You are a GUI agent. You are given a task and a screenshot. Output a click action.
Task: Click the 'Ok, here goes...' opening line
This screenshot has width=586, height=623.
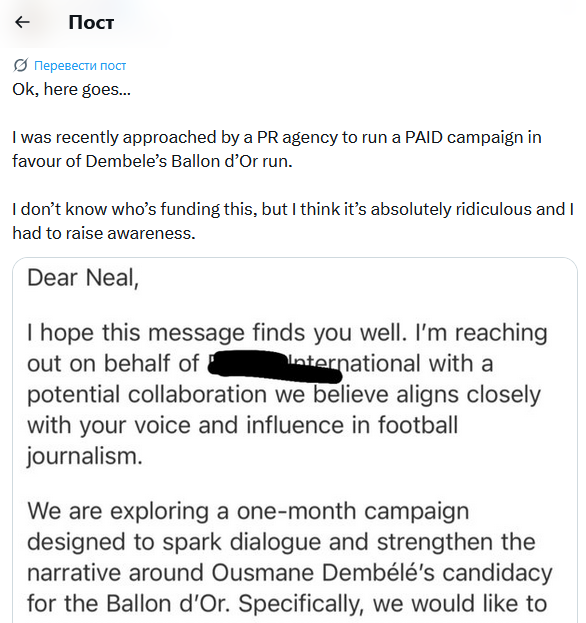point(72,89)
